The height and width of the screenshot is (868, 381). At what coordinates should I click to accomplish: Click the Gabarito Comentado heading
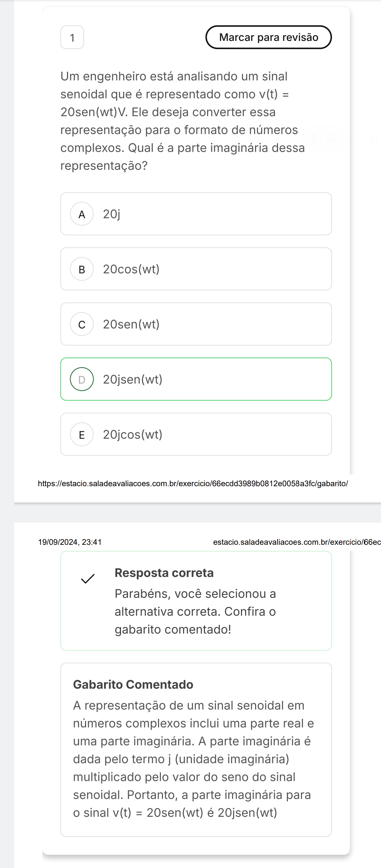(133, 685)
